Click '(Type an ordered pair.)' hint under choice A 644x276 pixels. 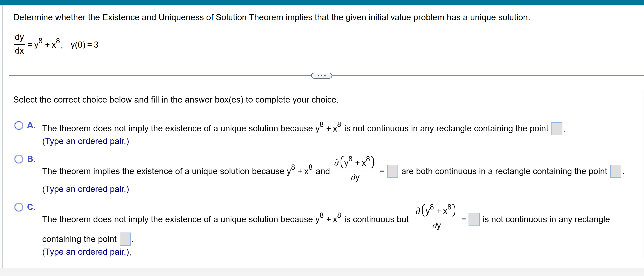86,141
